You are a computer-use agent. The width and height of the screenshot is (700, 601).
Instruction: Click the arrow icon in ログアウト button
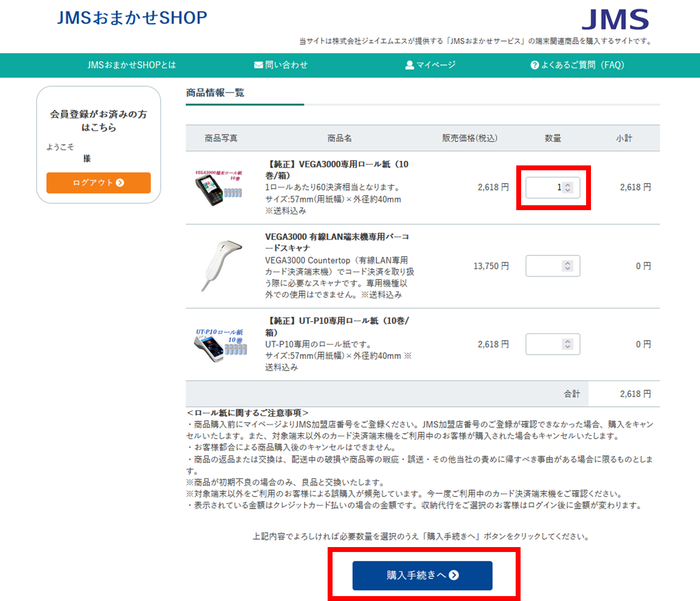(120, 183)
